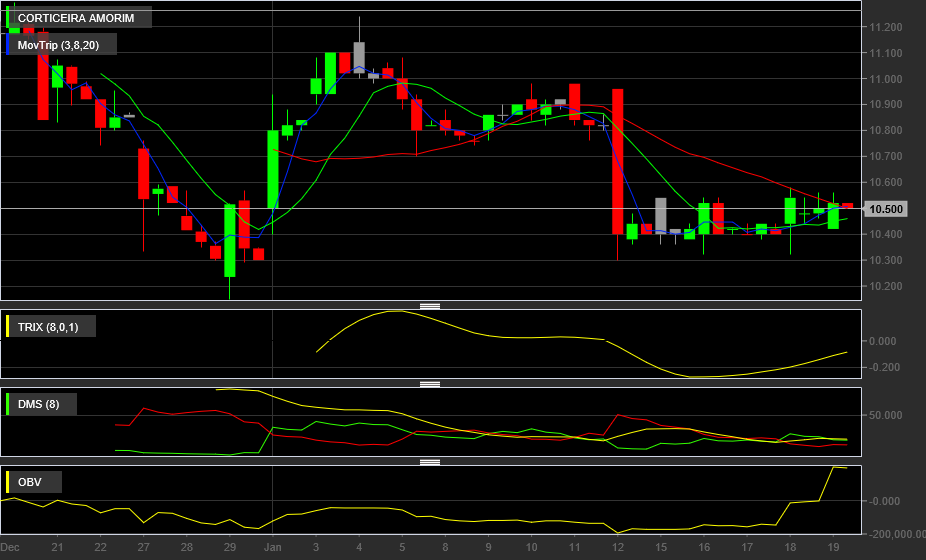Click the 50.000 DMS axis value
The height and width of the screenshot is (560, 926).
coord(885,415)
